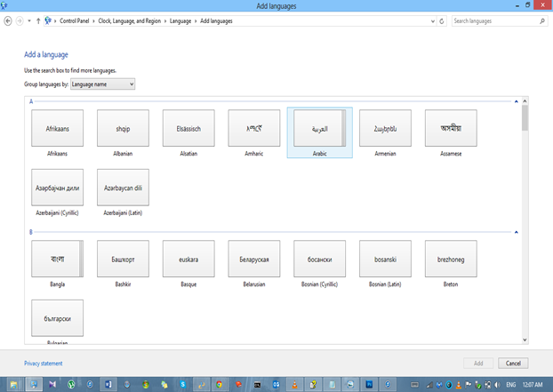The width and height of the screenshot is (553, 392).
Task: Refresh the Add languages page
Action: tap(442, 21)
